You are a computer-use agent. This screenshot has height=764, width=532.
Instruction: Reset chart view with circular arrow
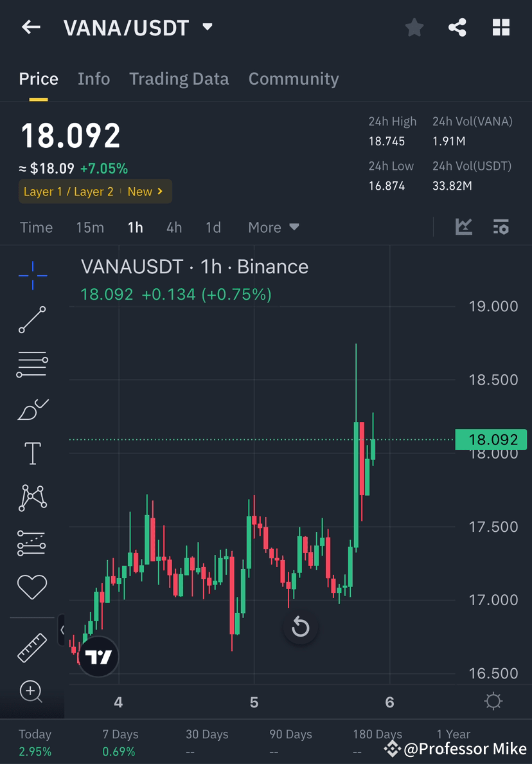[300, 626]
